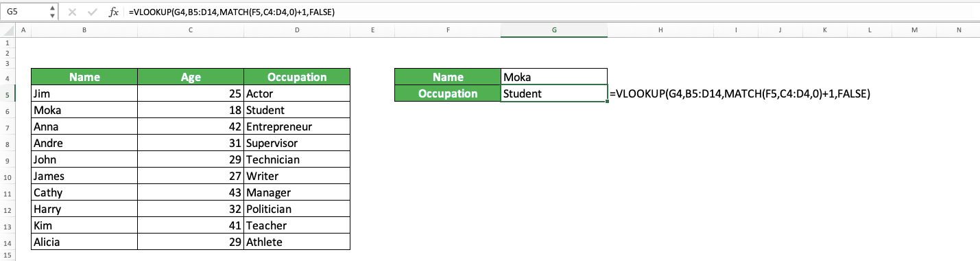
Task: Select column N header
Action: pyautogui.click(x=958, y=30)
